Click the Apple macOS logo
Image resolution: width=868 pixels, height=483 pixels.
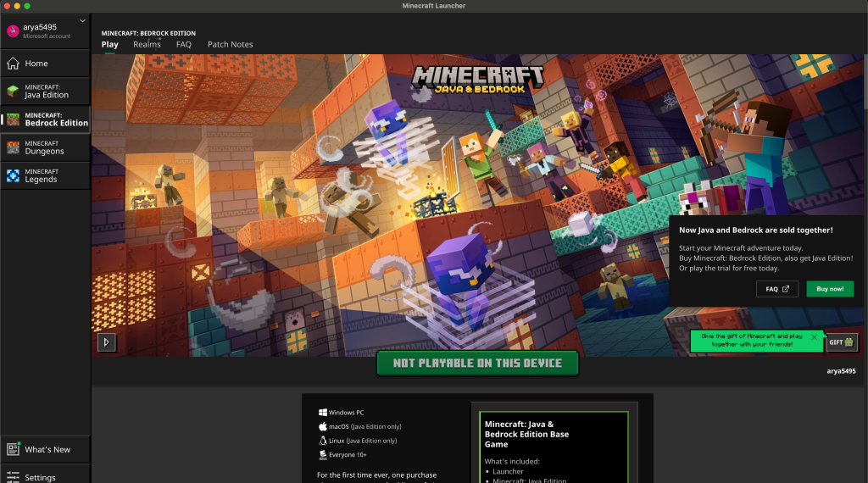323,426
